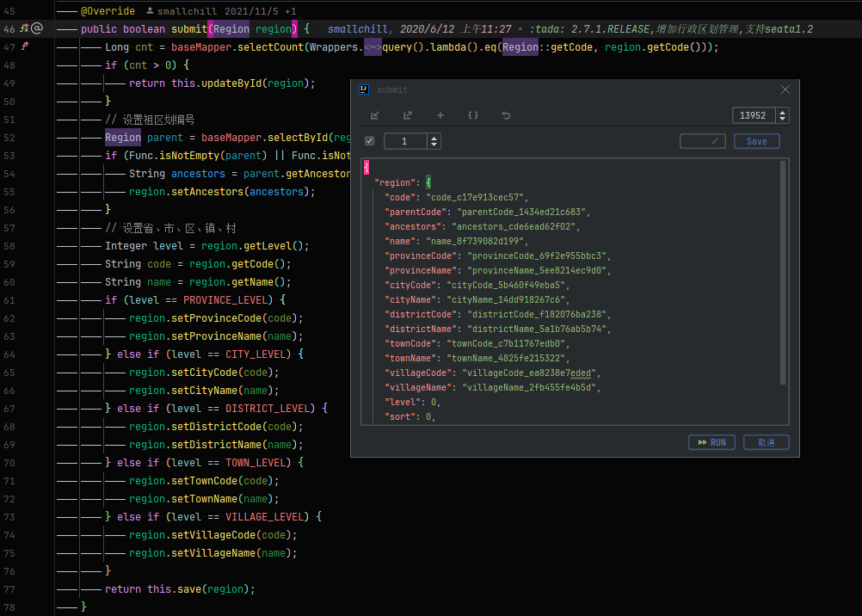Click the @ annotation gutter icon on line 46

[37, 28]
